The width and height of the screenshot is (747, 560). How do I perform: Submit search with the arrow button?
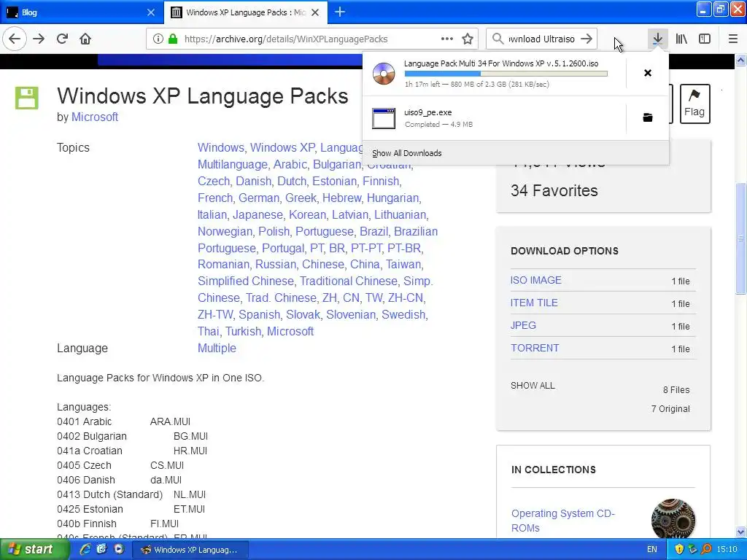pos(587,39)
